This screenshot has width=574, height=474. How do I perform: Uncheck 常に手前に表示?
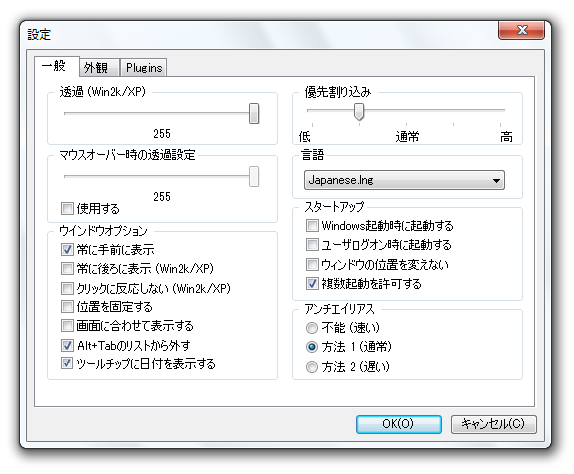tap(67, 250)
